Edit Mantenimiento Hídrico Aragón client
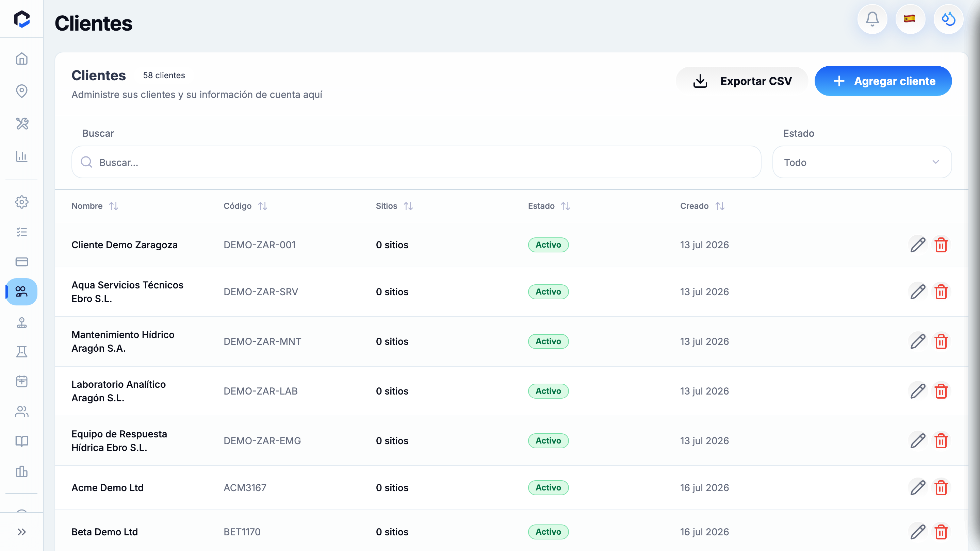 pyautogui.click(x=918, y=341)
